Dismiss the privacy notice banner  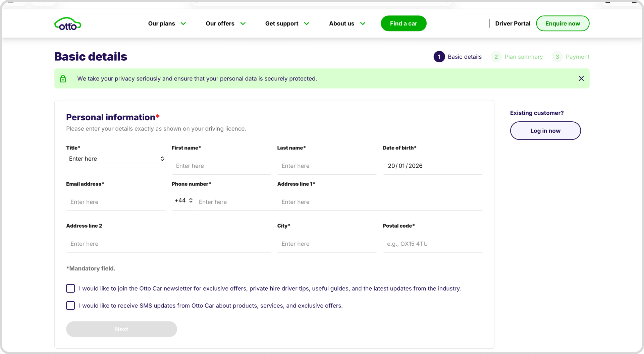coord(581,78)
